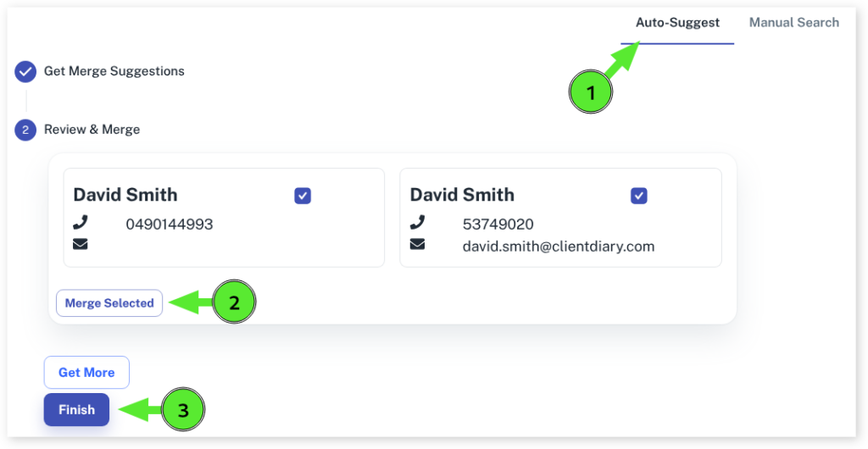868x449 pixels.
Task: Hit the Finish button
Action: coord(76,410)
